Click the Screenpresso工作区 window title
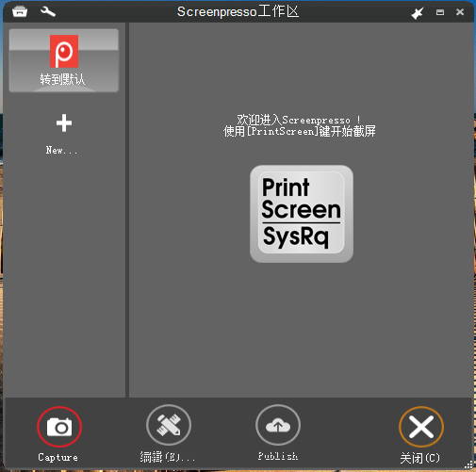Screen dimensions: 476x472 coord(238,12)
